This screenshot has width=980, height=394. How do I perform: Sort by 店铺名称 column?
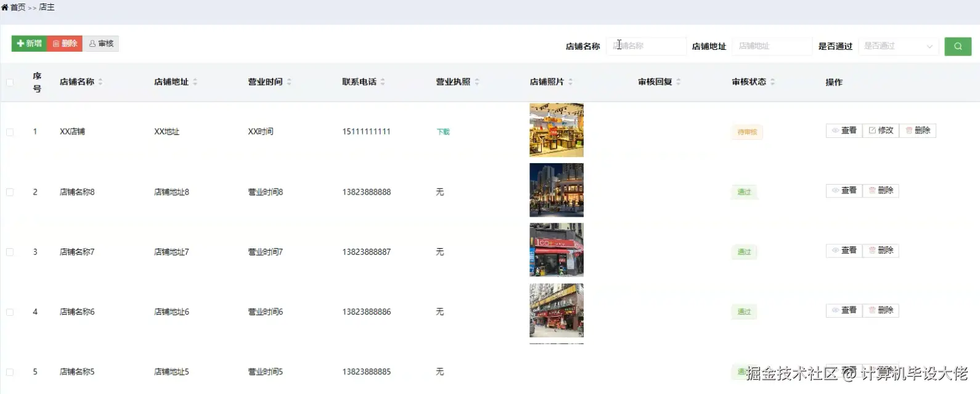100,82
